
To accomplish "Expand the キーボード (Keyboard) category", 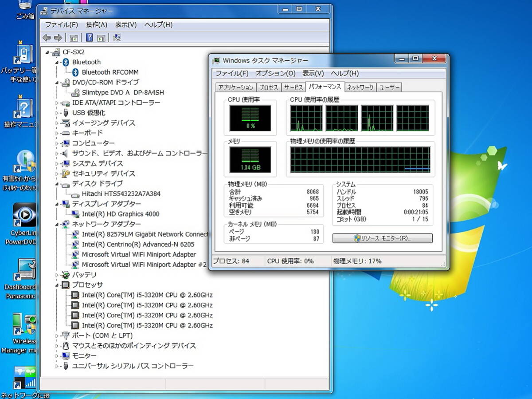I will pos(57,133).
